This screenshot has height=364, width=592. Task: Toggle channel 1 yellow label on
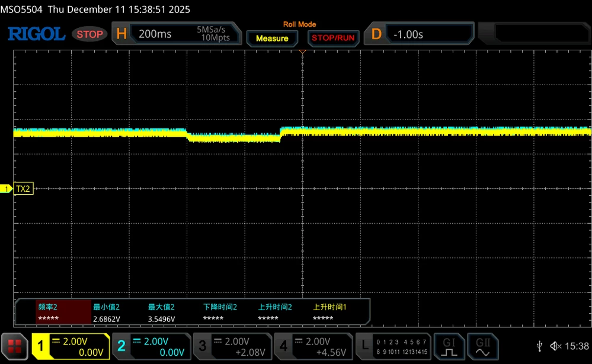[71, 346]
